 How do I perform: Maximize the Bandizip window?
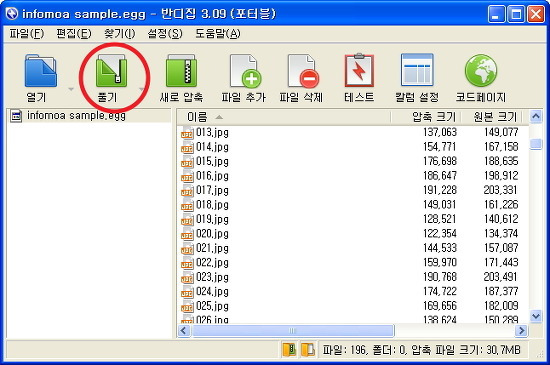point(516,15)
